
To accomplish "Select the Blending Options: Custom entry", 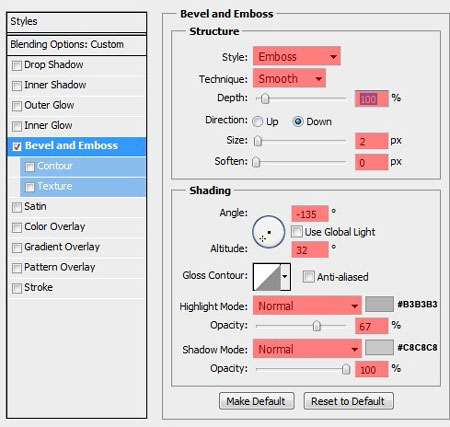I will tap(77, 45).
